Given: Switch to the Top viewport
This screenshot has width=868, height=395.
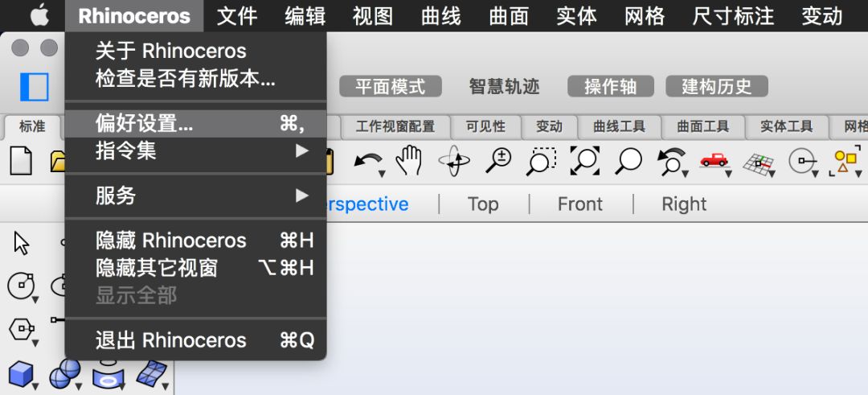Looking at the screenshot, I should 483,204.
